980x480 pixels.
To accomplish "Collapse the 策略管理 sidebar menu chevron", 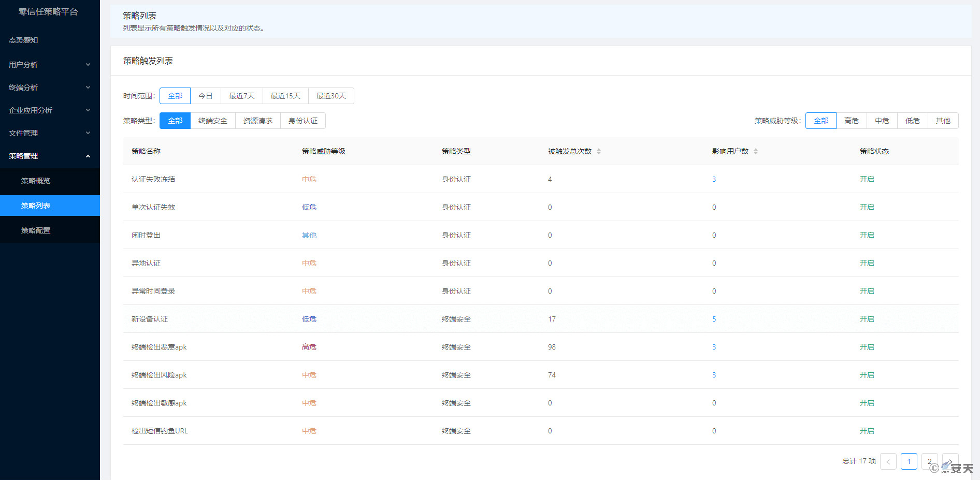I will click(88, 156).
